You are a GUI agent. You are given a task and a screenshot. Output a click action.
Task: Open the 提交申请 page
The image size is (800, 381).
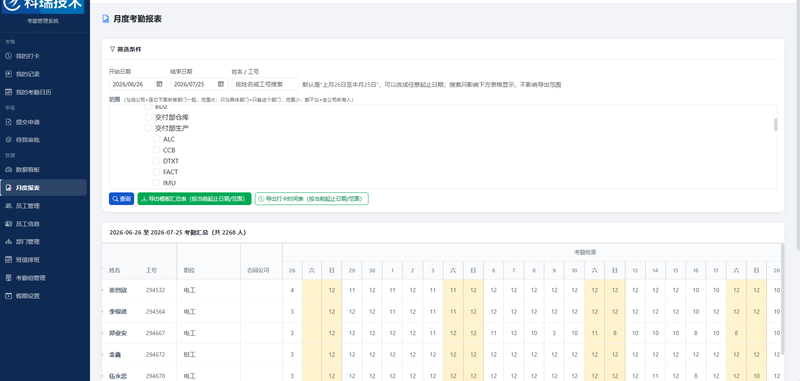[44, 122]
